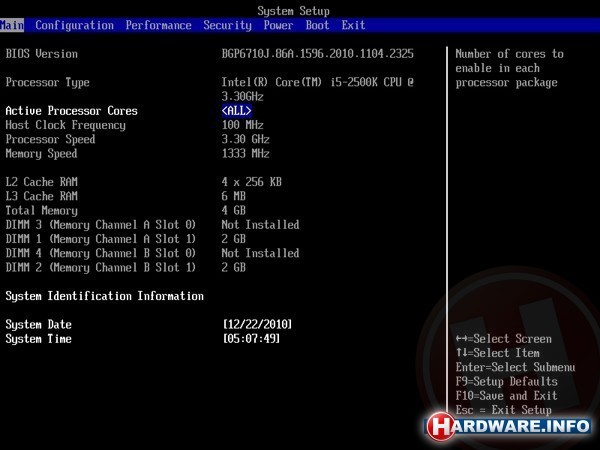Click the System Setup title

pos(293,11)
